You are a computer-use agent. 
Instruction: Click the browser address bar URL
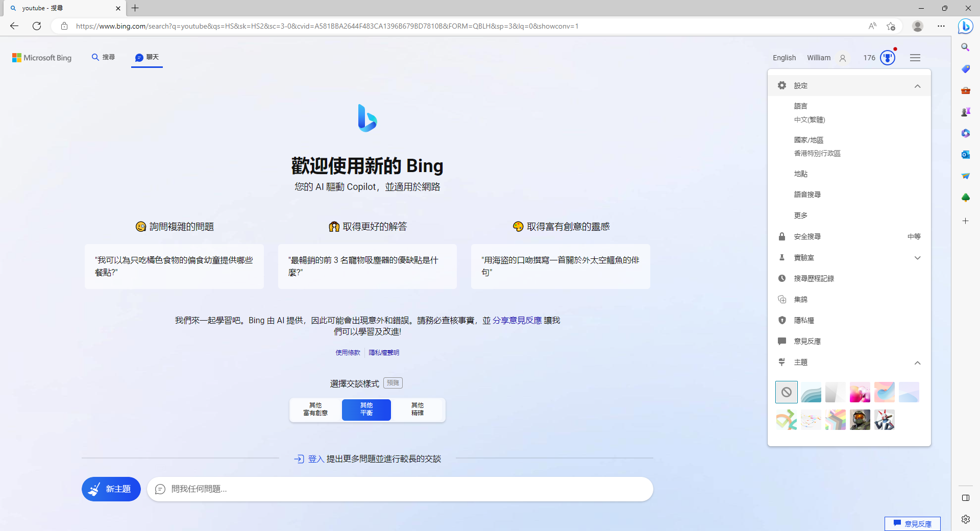click(x=327, y=26)
